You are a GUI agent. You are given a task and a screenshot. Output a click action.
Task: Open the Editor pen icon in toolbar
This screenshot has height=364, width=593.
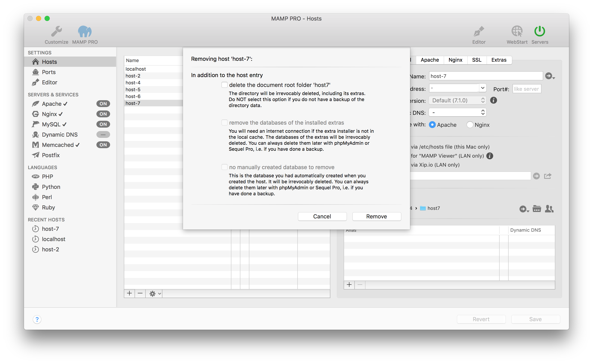pyautogui.click(x=479, y=31)
